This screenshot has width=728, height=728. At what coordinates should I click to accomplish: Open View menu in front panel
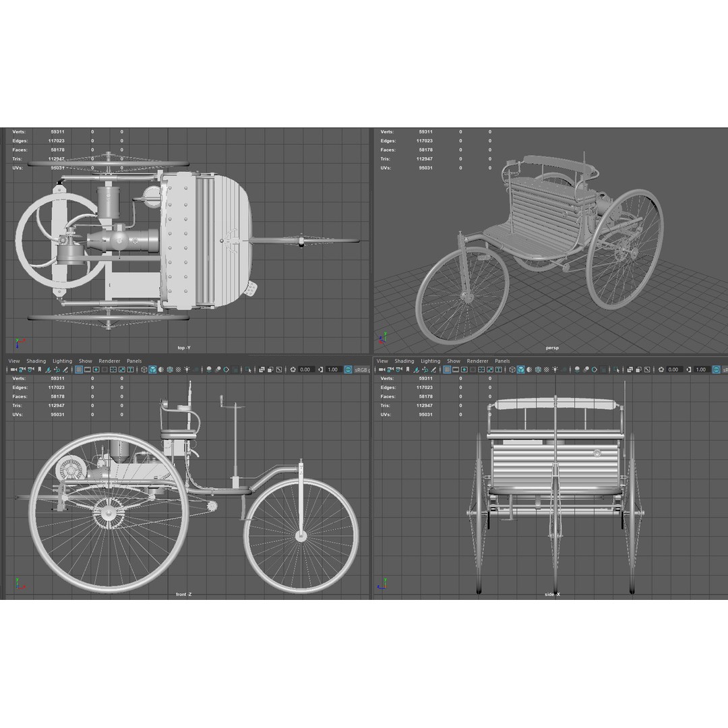(14, 361)
